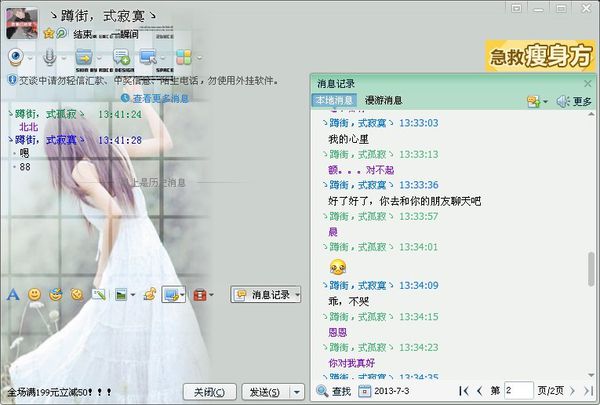600x405 pixels.
Task: Expand the dropdown beside the send file icon
Action: (x=99, y=59)
